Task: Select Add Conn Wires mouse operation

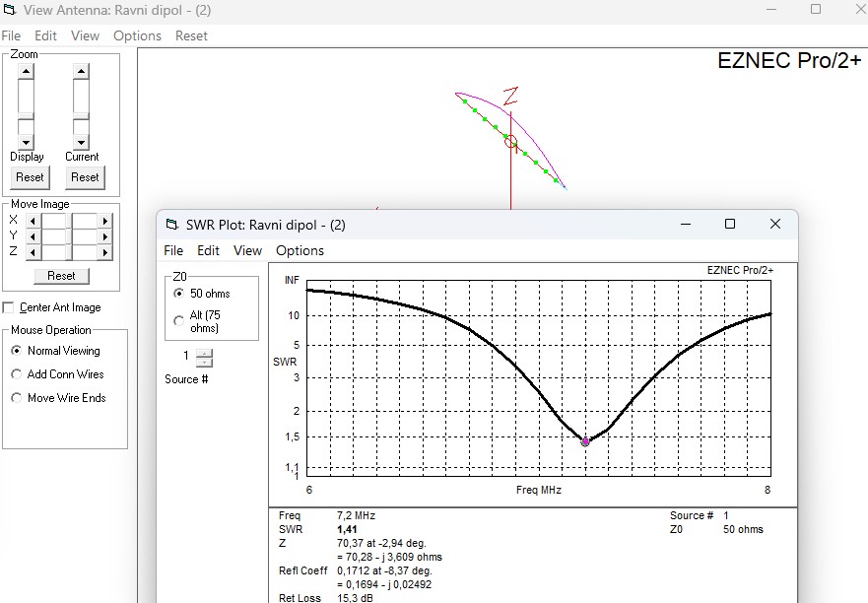Action: pyautogui.click(x=16, y=374)
